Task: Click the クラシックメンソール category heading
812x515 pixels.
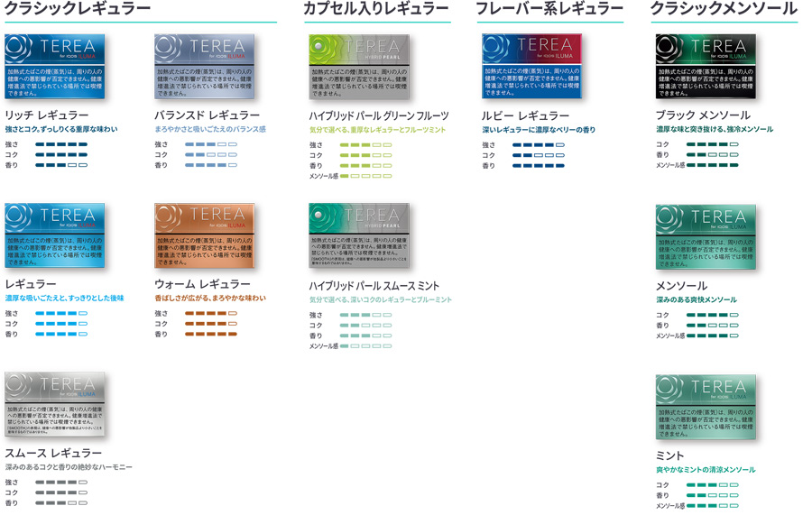Action: click(724, 8)
